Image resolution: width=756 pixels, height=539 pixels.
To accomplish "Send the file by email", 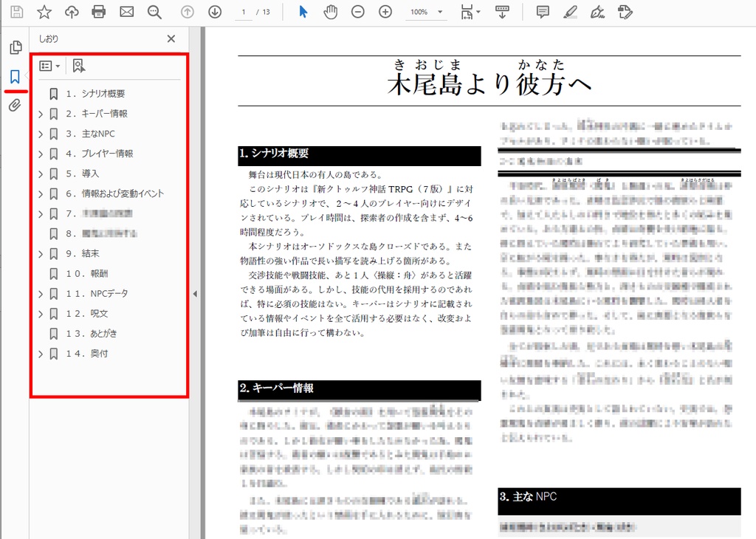I will tap(127, 12).
